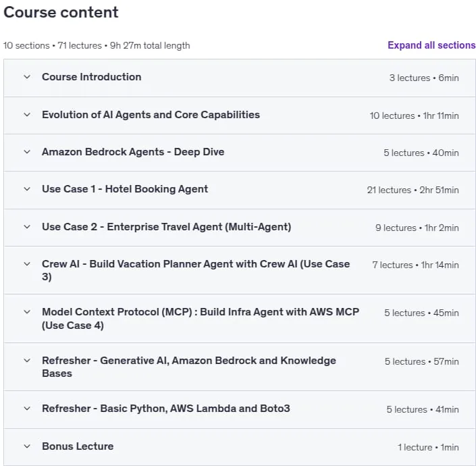Expand chevron next to Bonus Lecture
The height and width of the screenshot is (466, 476).
tap(27, 446)
